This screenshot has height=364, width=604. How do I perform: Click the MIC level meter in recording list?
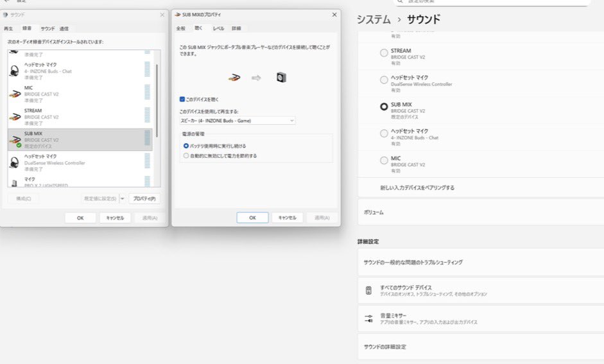[147, 92]
